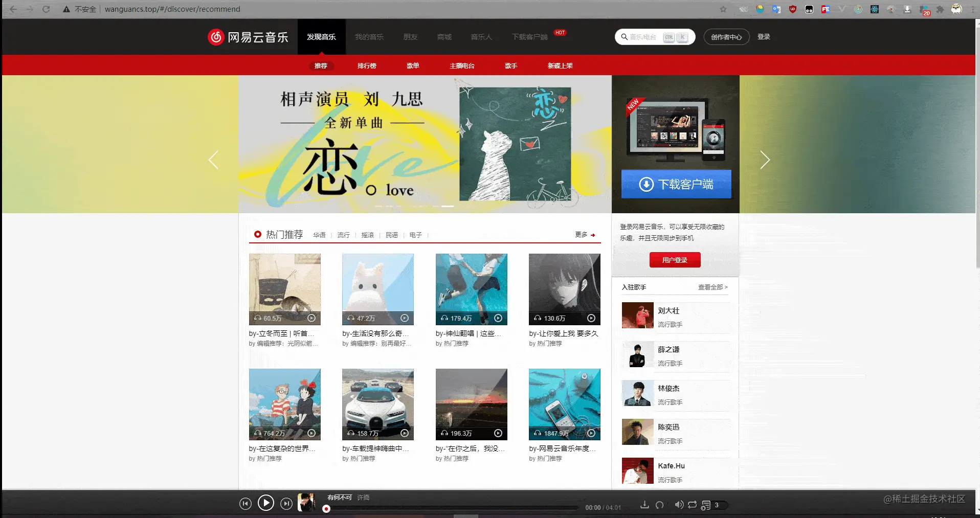This screenshot has width=980, height=518.
Task: Open the 新碟上架 sub-navigation item
Action: pos(560,66)
